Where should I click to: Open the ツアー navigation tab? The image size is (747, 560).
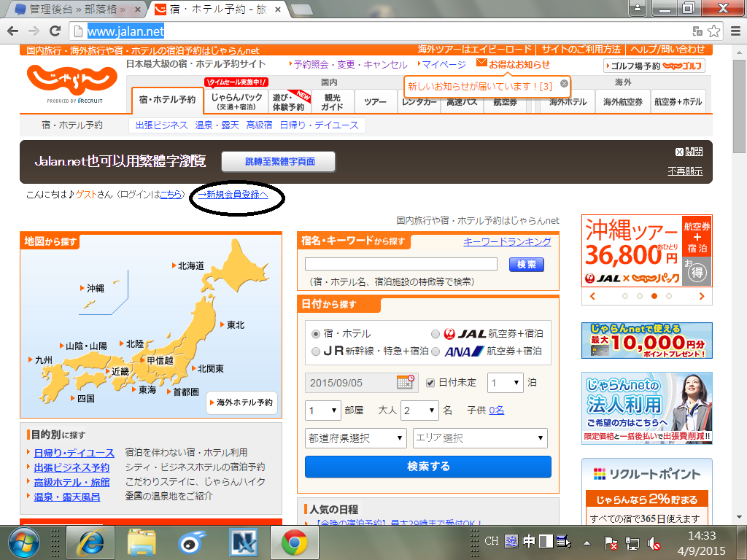[x=376, y=101]
